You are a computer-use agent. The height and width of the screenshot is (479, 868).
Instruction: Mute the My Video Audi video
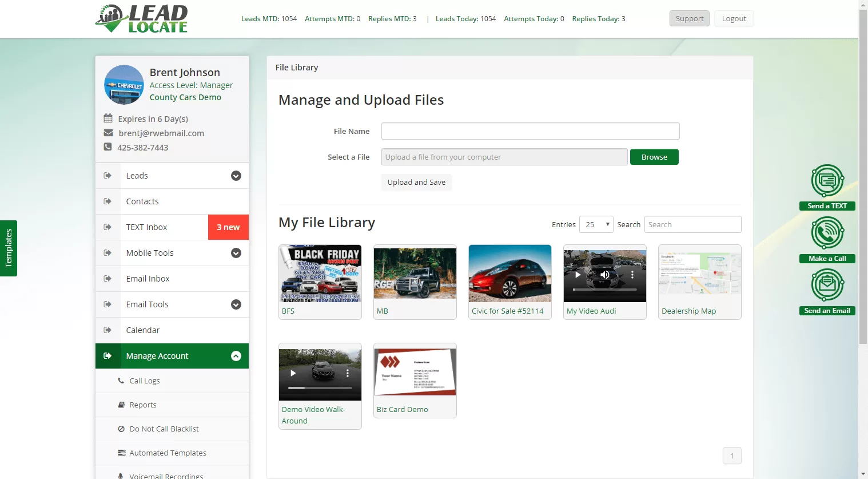pos(605,275)
